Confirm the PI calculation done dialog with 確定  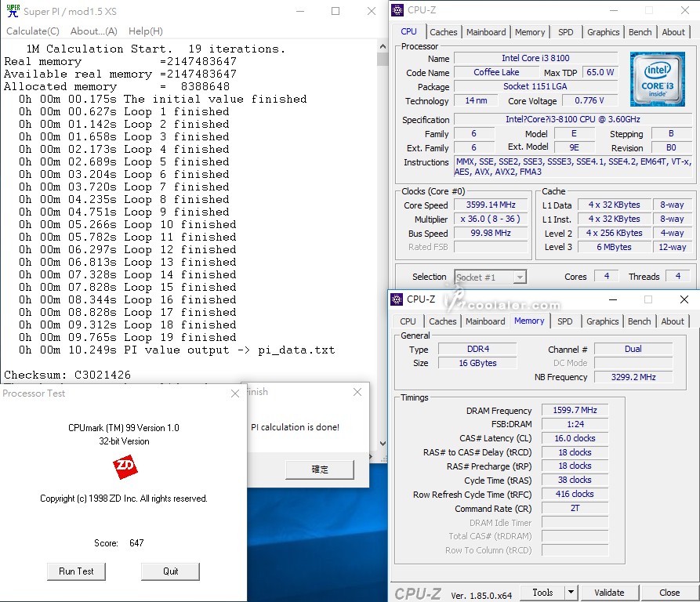[320, 470]
